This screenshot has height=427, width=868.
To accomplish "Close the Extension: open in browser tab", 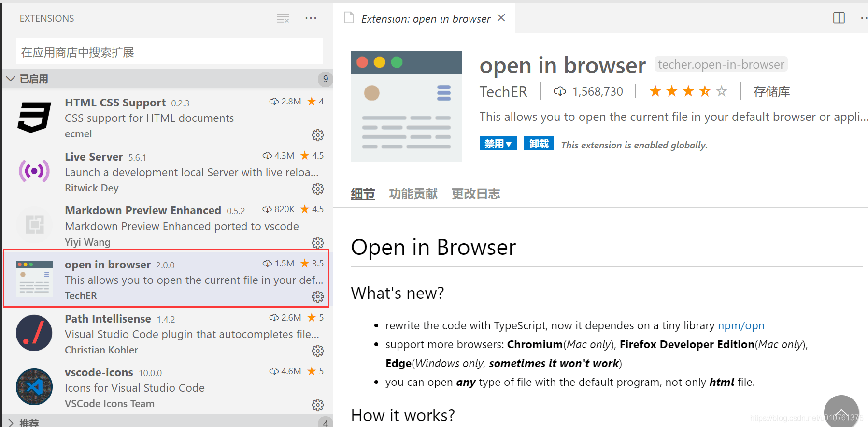I will 501,18.
